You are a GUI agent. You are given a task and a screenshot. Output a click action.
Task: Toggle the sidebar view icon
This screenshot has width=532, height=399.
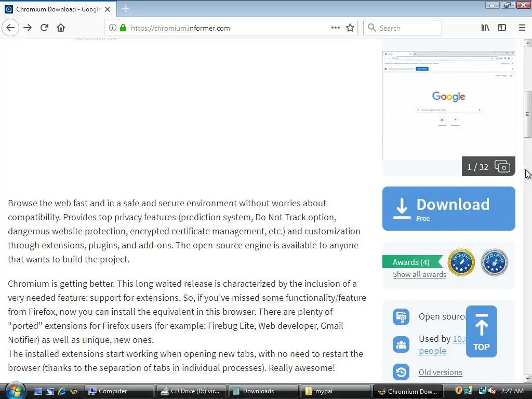pos(502,28)
